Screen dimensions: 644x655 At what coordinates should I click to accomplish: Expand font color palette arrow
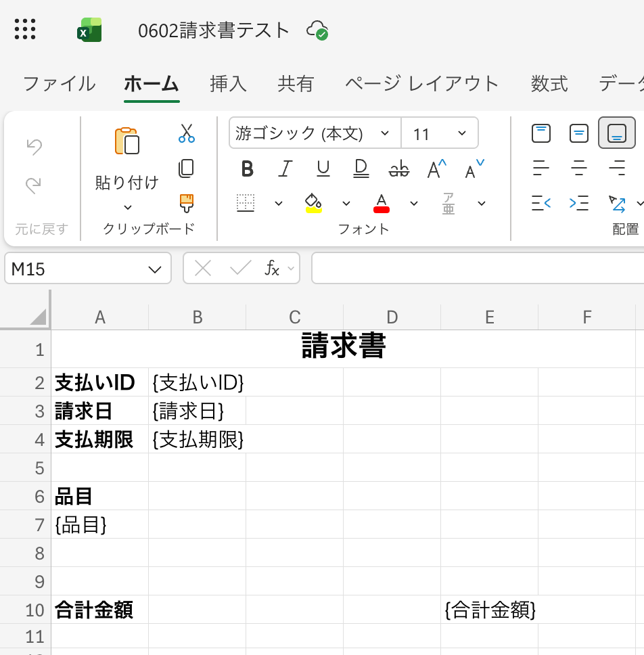pos(414,204)
